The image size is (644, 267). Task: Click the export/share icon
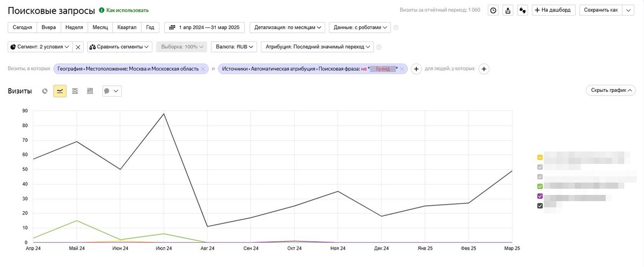[x=508, y=10]
